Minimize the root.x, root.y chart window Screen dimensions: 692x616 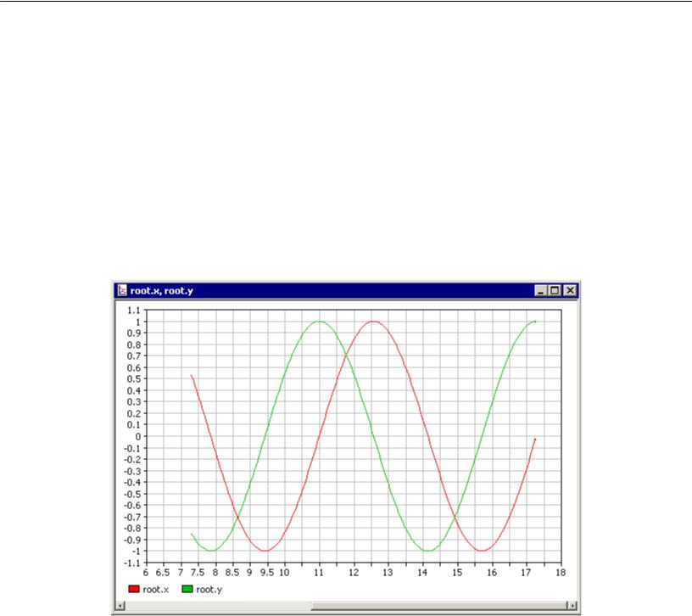(x=541, y=290)
